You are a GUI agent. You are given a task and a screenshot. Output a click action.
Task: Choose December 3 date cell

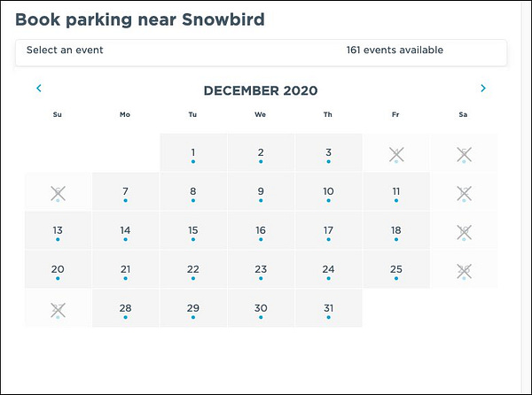point(328,153)
